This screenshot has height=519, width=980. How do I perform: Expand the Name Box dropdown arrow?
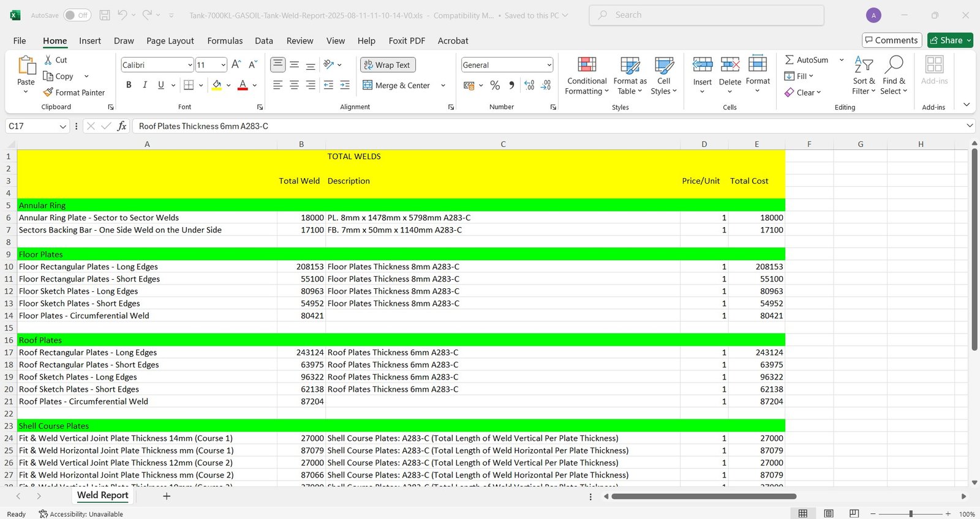click(62, 126)
